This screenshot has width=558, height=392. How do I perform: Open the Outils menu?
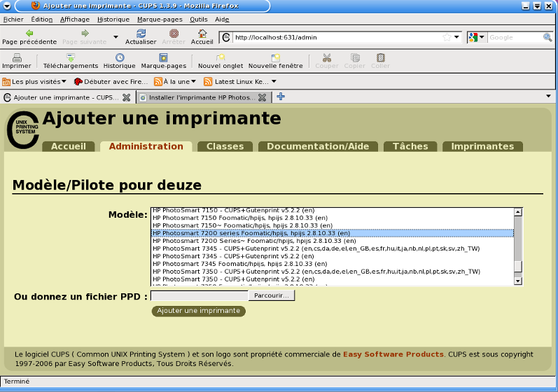(199, 20)
